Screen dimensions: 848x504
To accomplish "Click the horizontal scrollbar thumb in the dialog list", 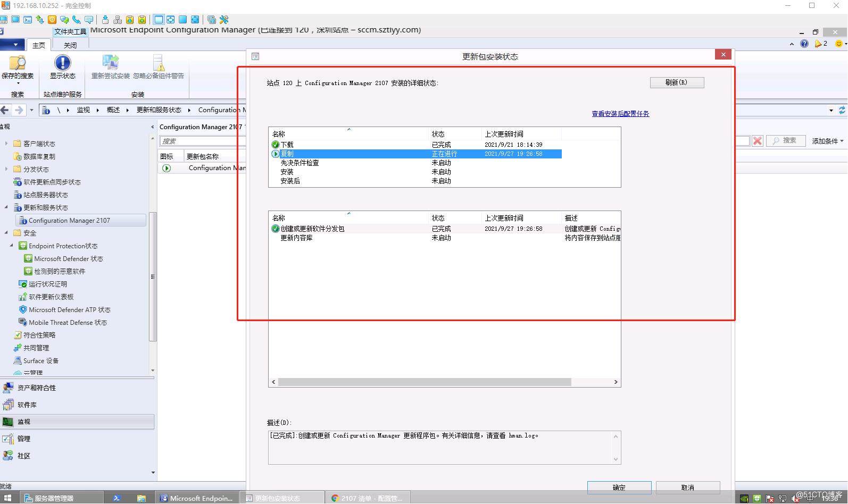I will tap(424, 382).
